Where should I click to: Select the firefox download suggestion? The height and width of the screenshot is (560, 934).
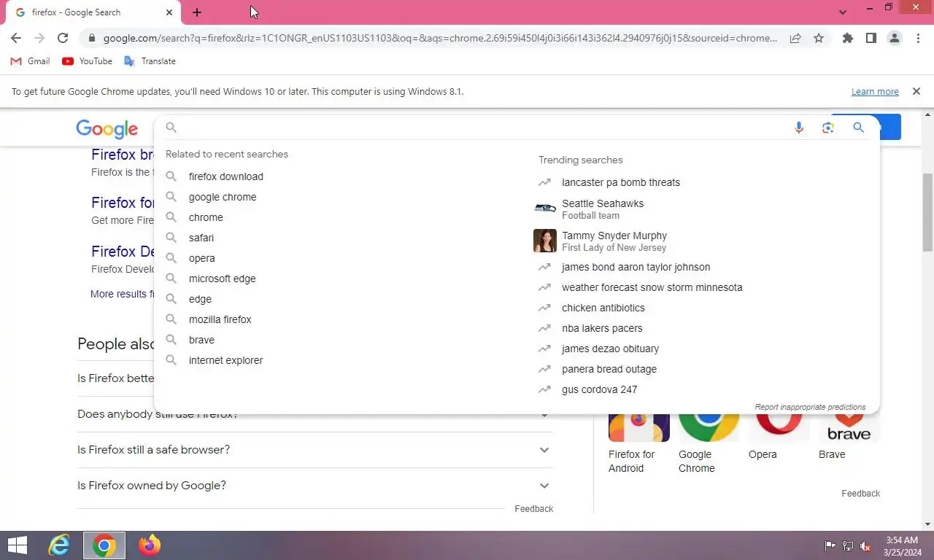pos(226,176)
